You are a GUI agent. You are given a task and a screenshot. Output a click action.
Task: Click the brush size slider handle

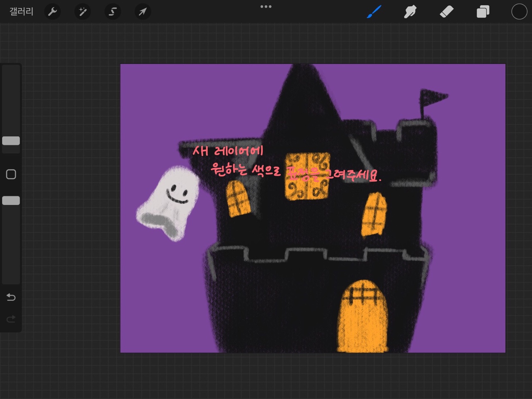tap(11, 141)
